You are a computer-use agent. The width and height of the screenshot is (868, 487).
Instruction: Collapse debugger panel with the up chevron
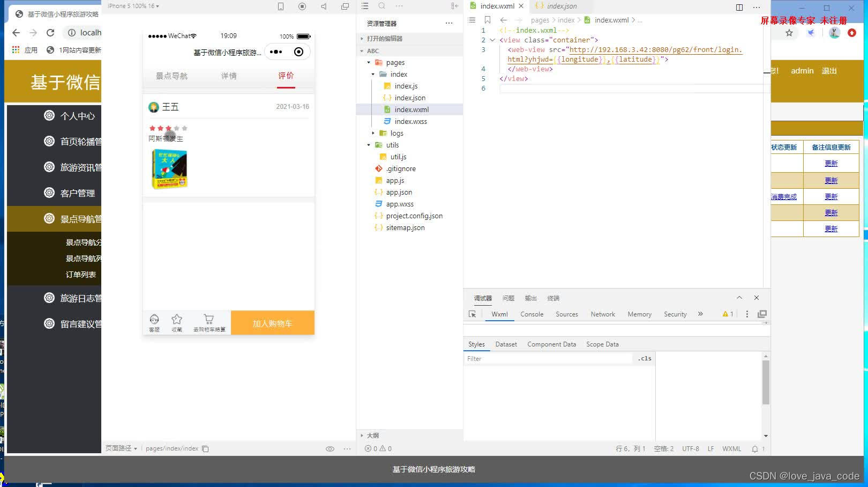click(739, 298)
